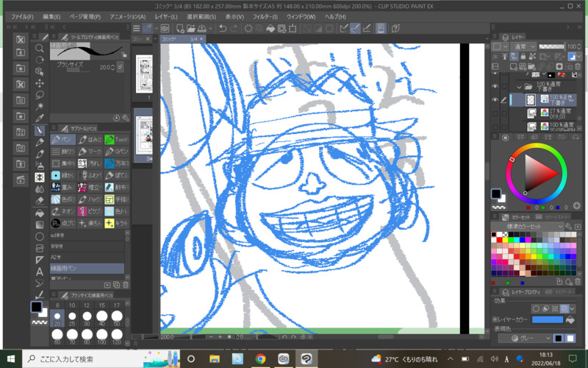Click the New file icon in command bar
The image size is (588, 368).
180,29
